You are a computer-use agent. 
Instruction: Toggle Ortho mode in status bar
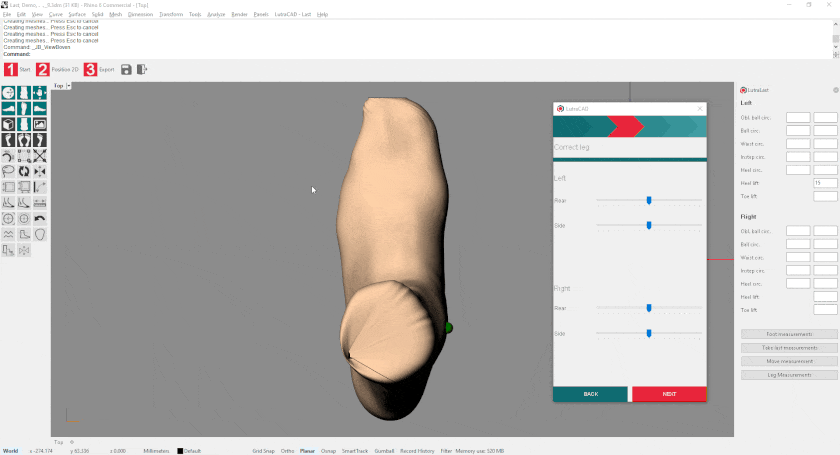(x=287, y=451)
